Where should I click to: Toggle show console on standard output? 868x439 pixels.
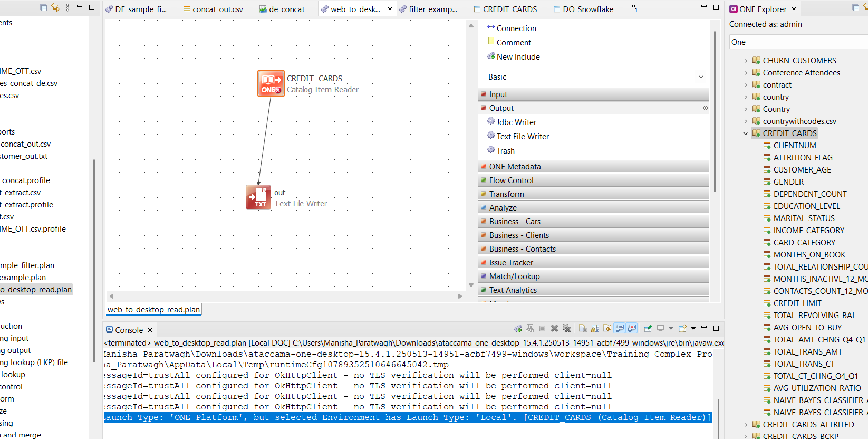click(x=620, y=328)
